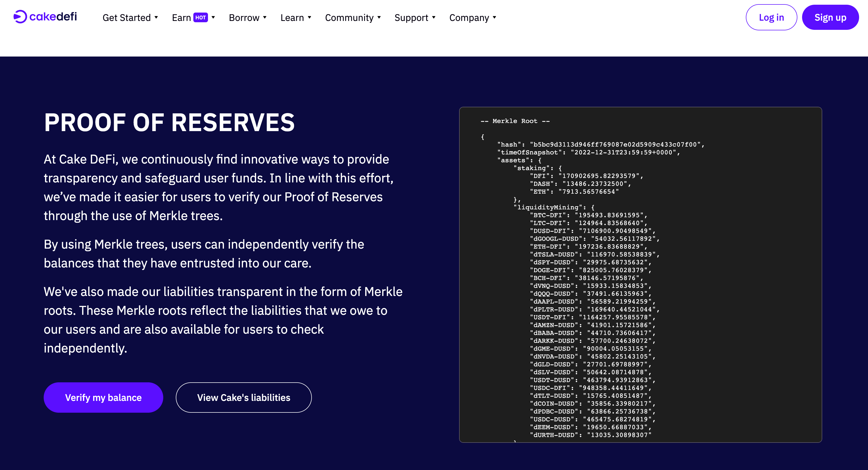Click the HOT badge next to Earn

(x=200, y=18)
